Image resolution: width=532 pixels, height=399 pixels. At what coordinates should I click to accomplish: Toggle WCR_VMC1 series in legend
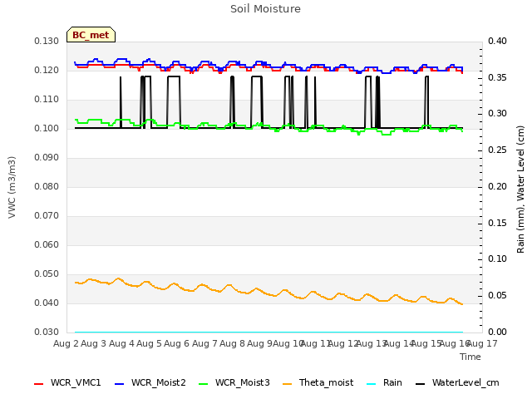coord(68,382)
